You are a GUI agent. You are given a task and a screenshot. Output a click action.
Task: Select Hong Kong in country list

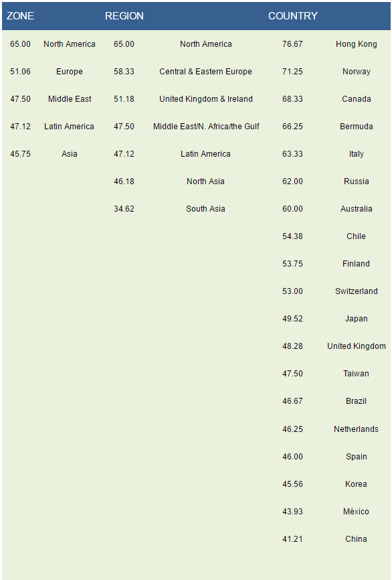(x=356, y=44)
